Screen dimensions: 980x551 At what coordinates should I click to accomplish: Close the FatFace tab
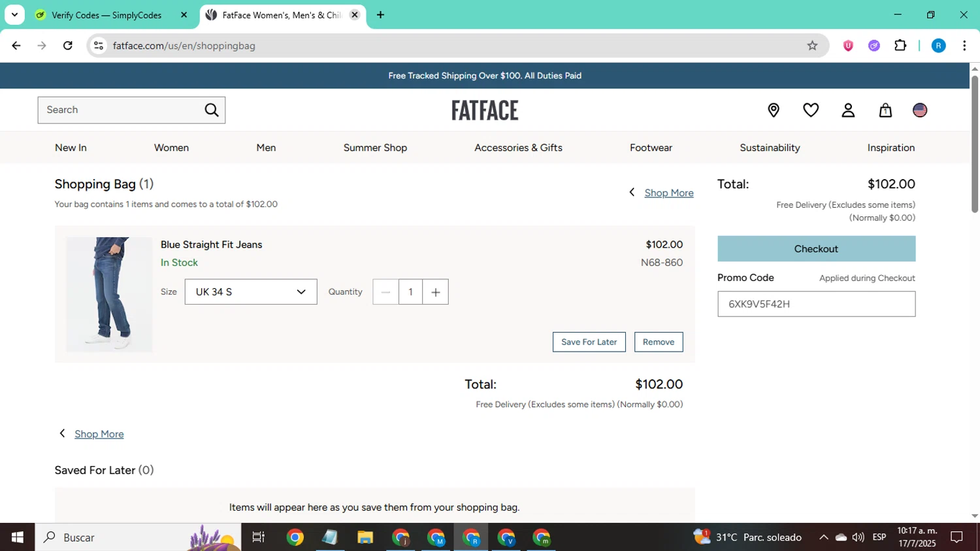[355, 14]
